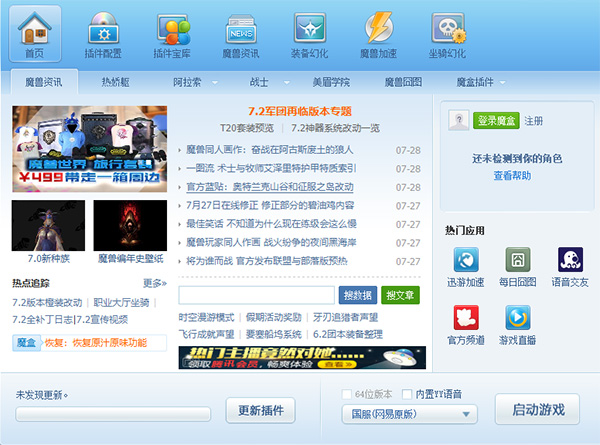This screenshot has width=600, height=445.
Task: Switch to the 魔兽囧图 tab
Action: pyautogui.click(x=403, y=82)
